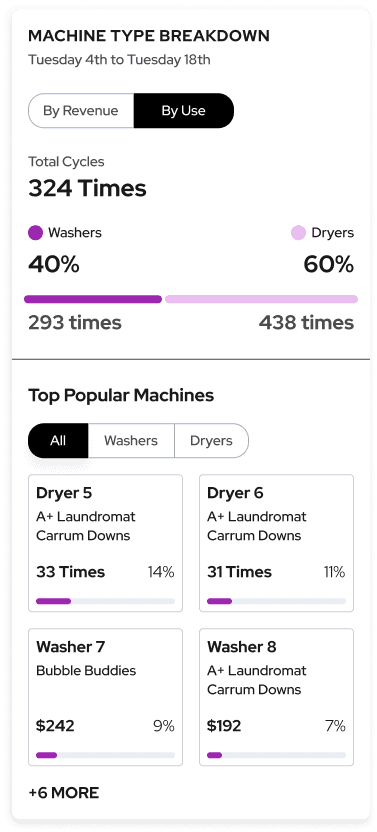Image resolution: width=377 pixels, height=832 pixels.
Task: Select the By Use toggle
Action: coord(184,111)
